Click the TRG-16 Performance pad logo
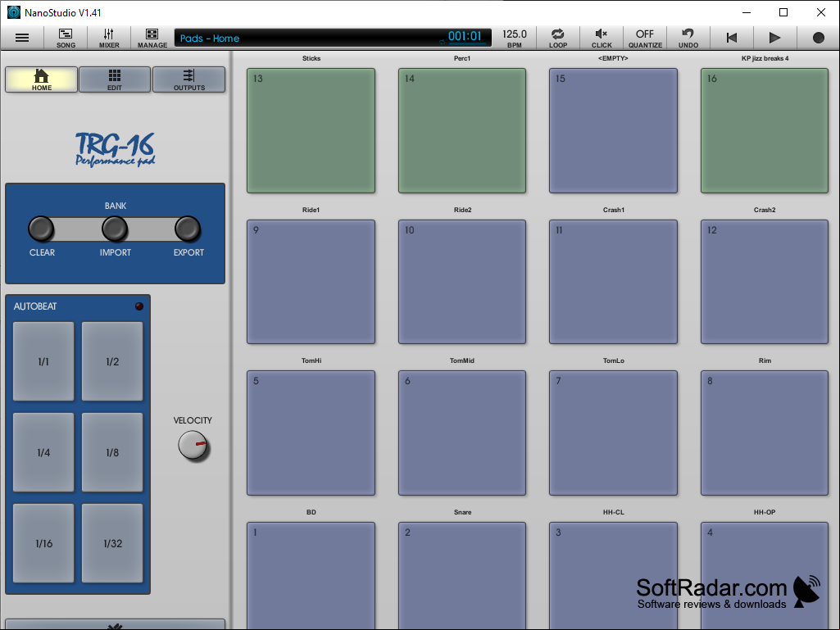This screenshot has height=630, width=840. [116, 149]
